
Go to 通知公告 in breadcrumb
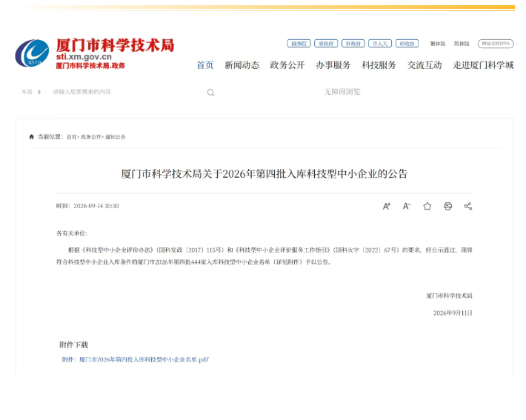point(116,137)
